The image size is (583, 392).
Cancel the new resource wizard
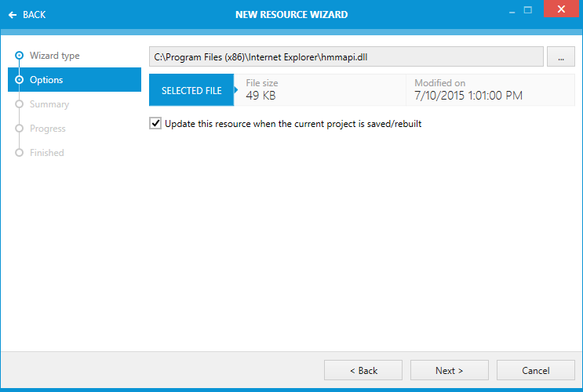(x=535, y=370)
